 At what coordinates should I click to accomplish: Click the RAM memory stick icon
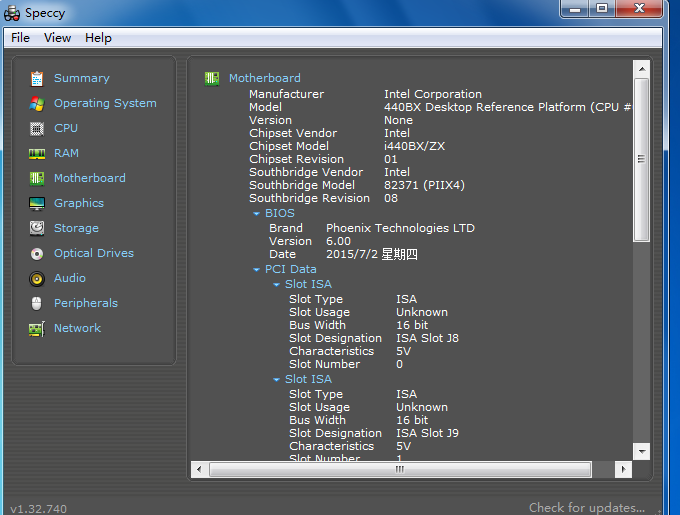(x=37, y=153)
